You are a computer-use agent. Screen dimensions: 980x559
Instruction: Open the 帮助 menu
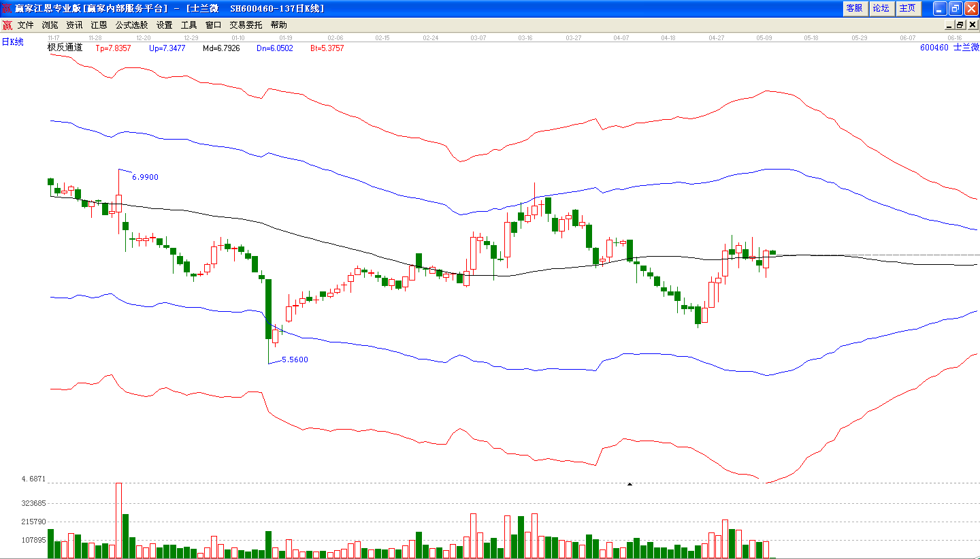279,25
